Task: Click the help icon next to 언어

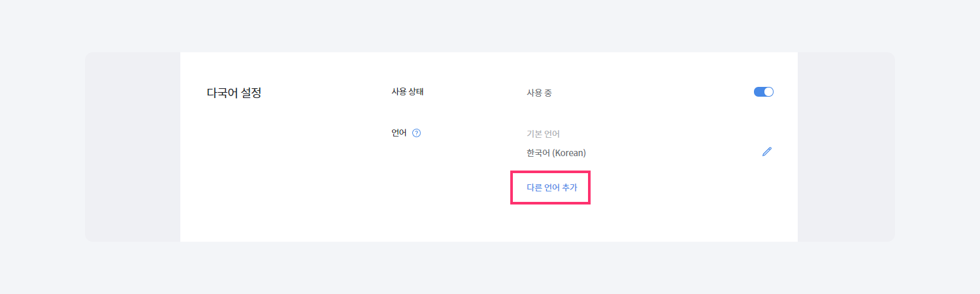Action: (x=417, y=133)
